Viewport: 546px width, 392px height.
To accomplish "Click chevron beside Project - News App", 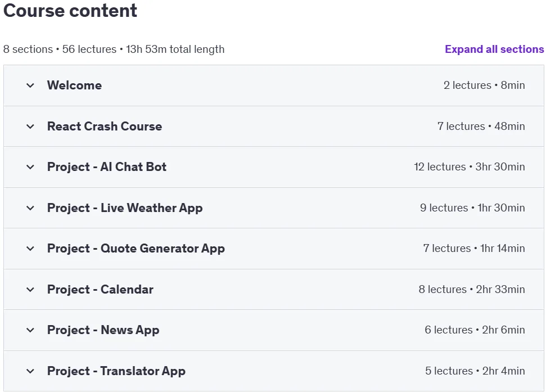I will [30, 330].
